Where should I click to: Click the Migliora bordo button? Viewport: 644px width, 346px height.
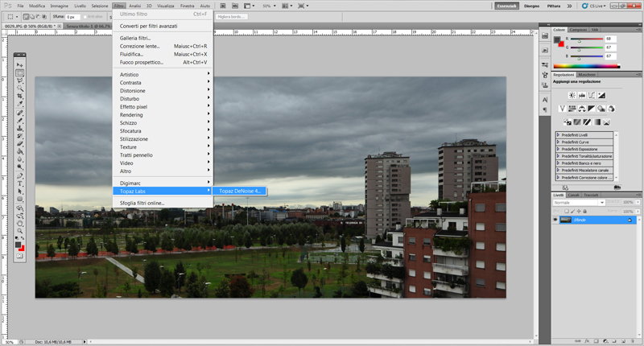click(x=233, y=16)
